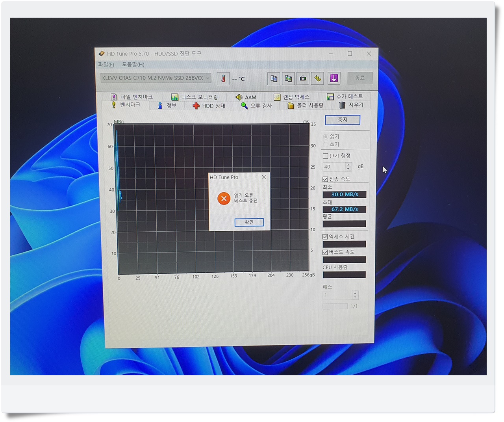
Task: Click the 종료 exit button
Action: coord(360,78)
